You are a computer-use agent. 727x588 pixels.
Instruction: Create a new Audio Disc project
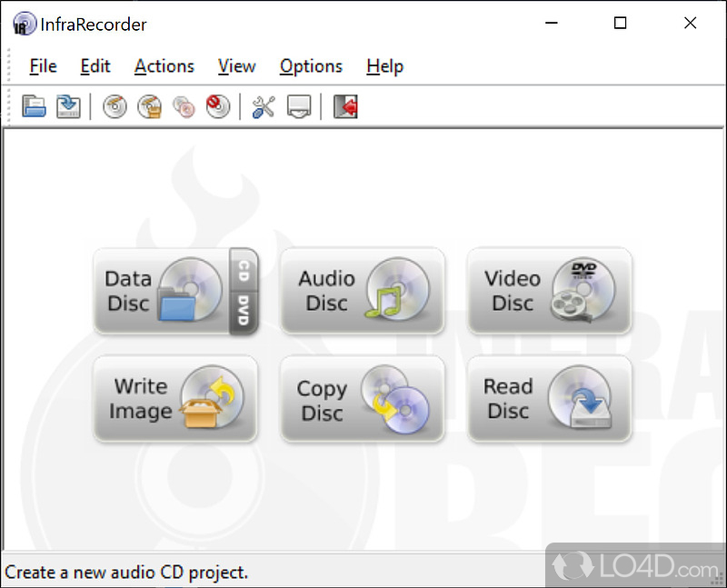click(x=363, y=291)
